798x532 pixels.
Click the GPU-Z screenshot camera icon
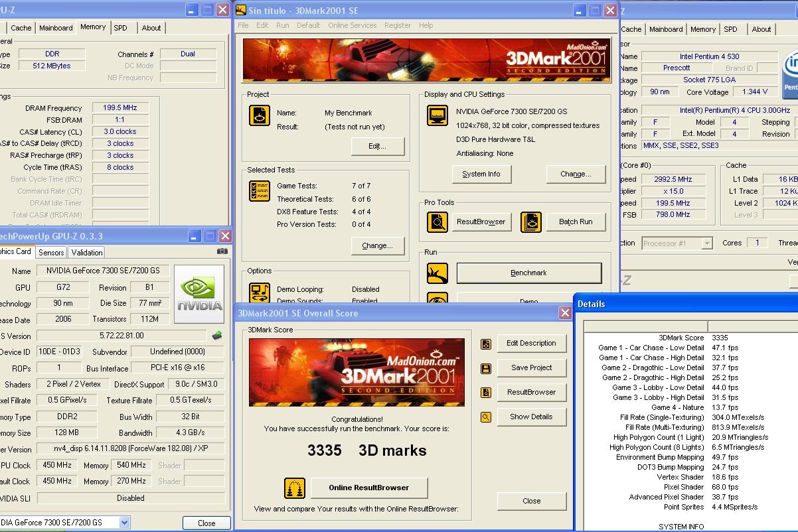222,251
